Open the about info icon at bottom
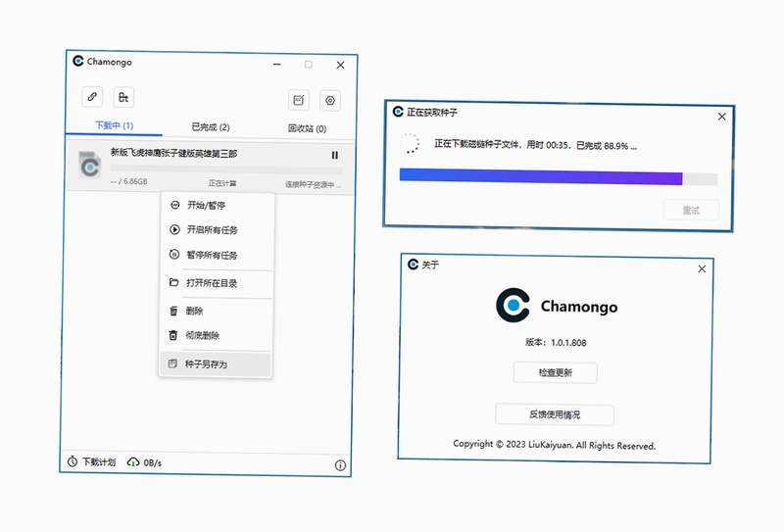784x532 pixels. click(x=340, y=465)
